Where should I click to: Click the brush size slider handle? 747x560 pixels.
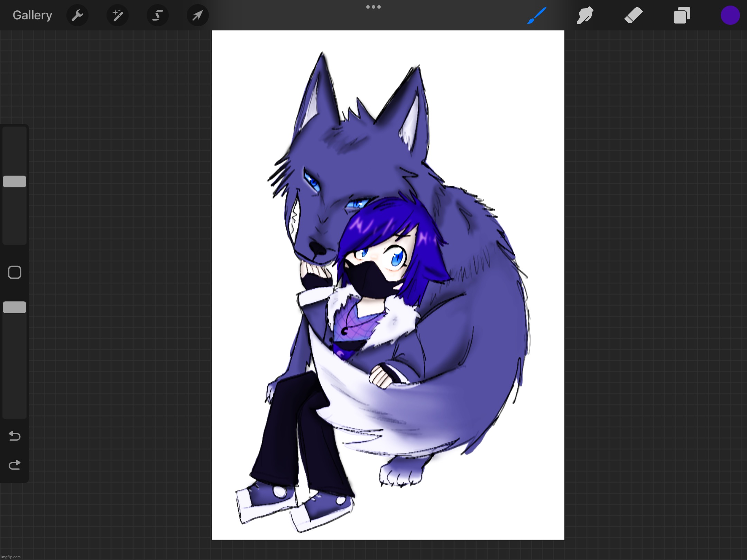[x=15, y=181]
